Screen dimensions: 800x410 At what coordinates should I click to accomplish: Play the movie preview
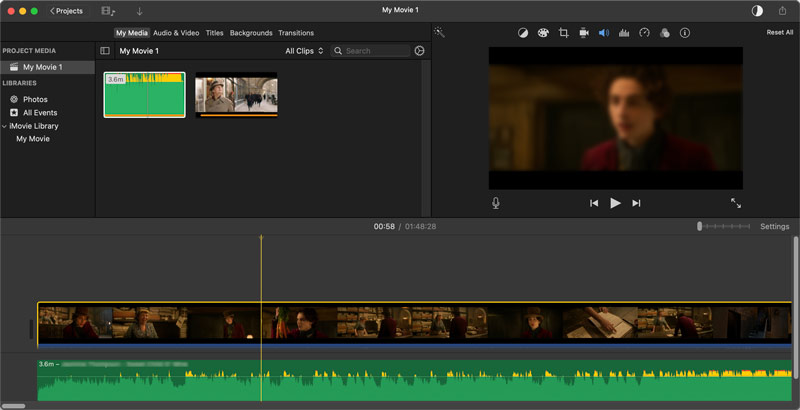coord(615,203)
